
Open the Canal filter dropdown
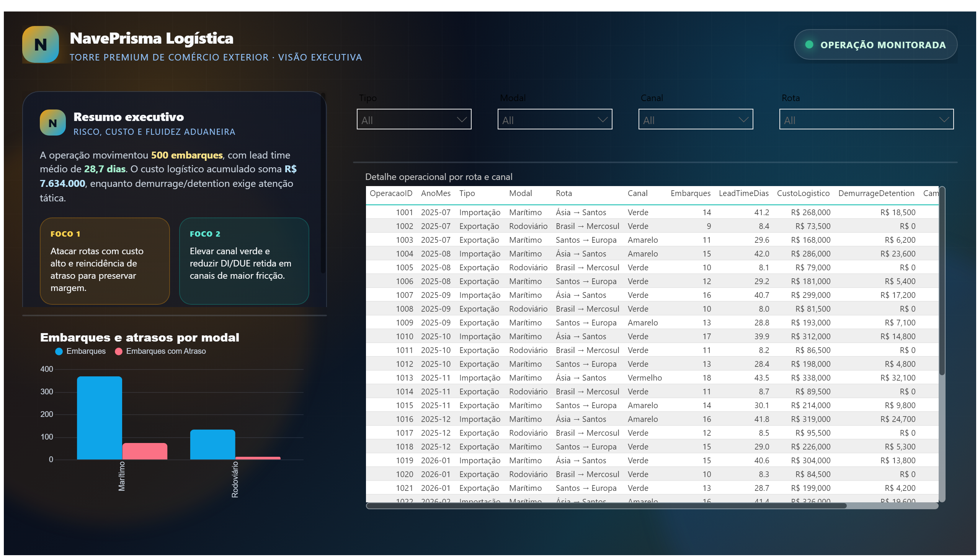(x=696, y=119)
